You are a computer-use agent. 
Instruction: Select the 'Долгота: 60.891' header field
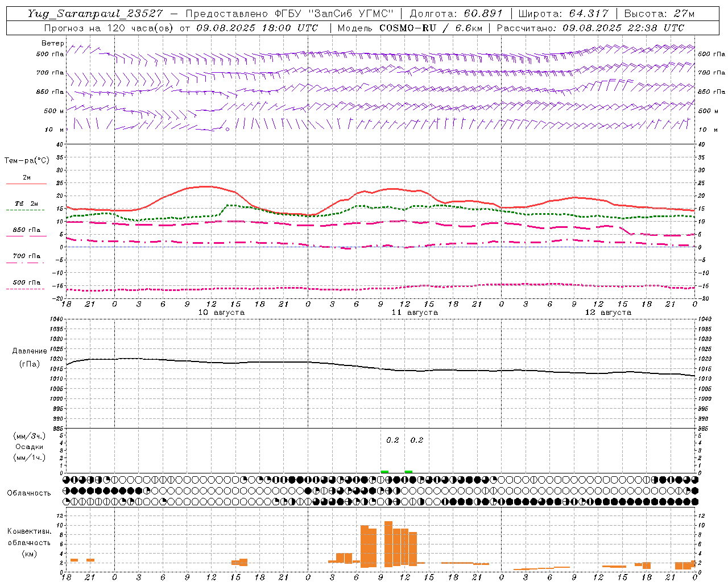click(456, 14)
